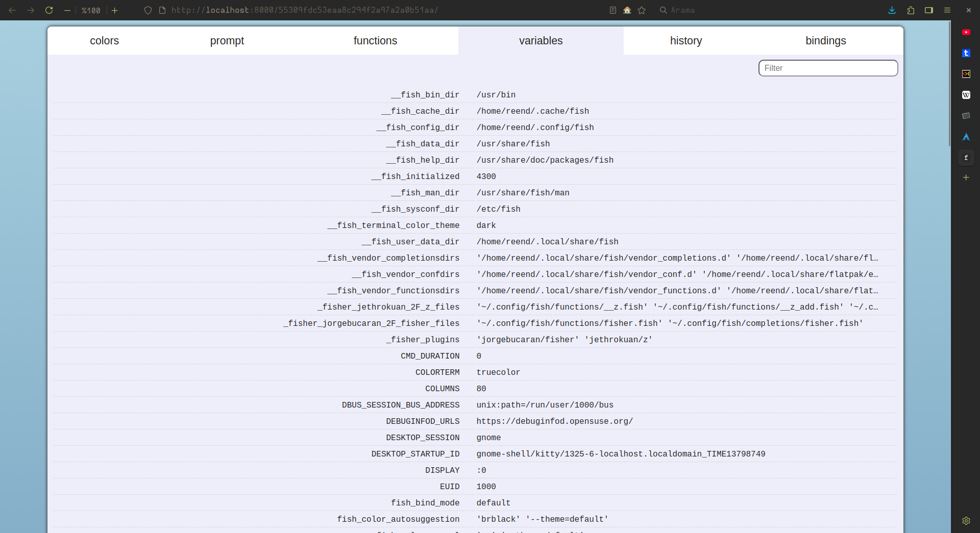Viewport: 980px width, 533px height.
Task: Click the _fisher_plugins value
Action: (565, 340)
